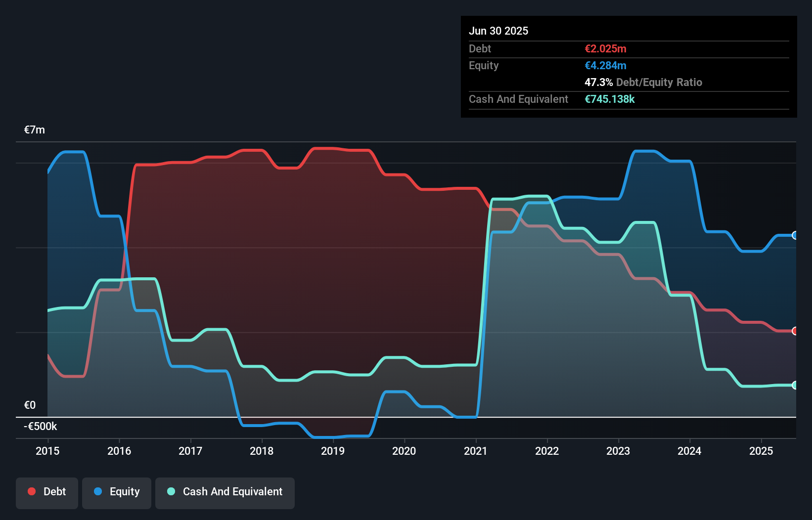812x520 pixels.
Task: Expand the Jun 30 2025 tooltip panel
Action: 498,31
